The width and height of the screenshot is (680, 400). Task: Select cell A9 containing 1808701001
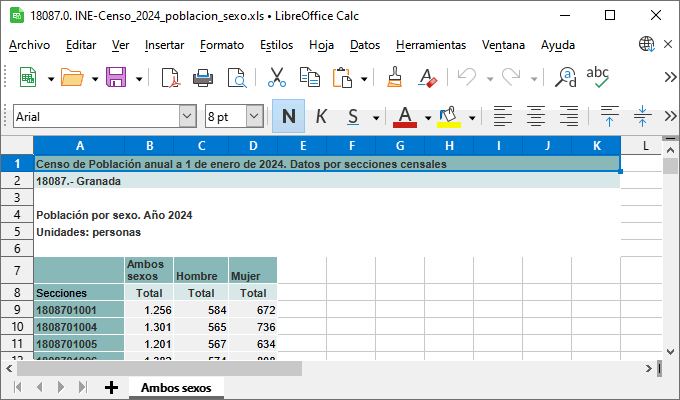tap(78, 310)
